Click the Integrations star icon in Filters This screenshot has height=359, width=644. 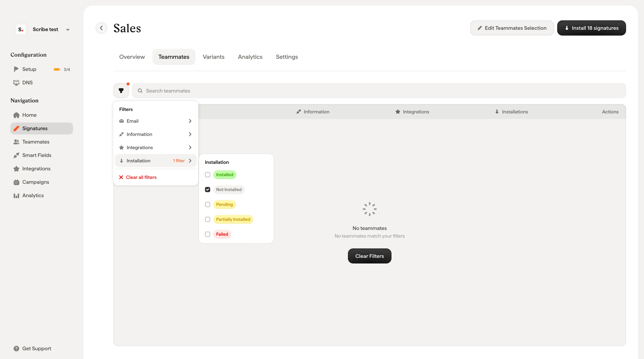(121, 148)
